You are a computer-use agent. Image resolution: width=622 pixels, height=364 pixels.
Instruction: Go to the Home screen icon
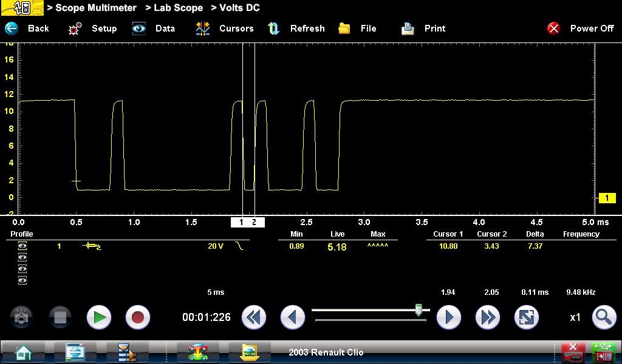23,352
